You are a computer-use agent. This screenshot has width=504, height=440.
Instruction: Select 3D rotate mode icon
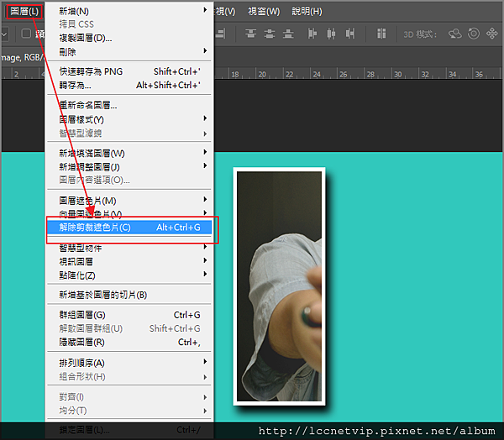454,34
